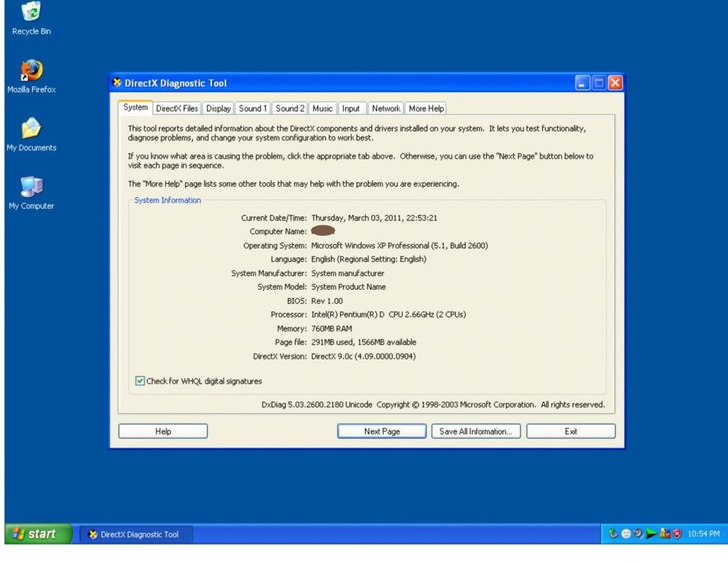Switch to the Sound 1 tab
Screen dimensions: 728x563
coord(253,108)
